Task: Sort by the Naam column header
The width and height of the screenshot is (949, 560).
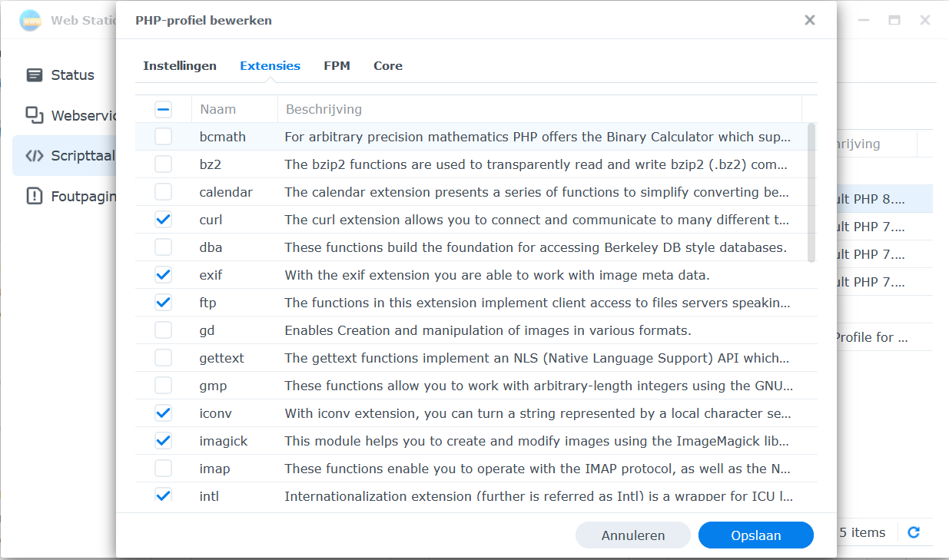Action: [x=218, y=109]
